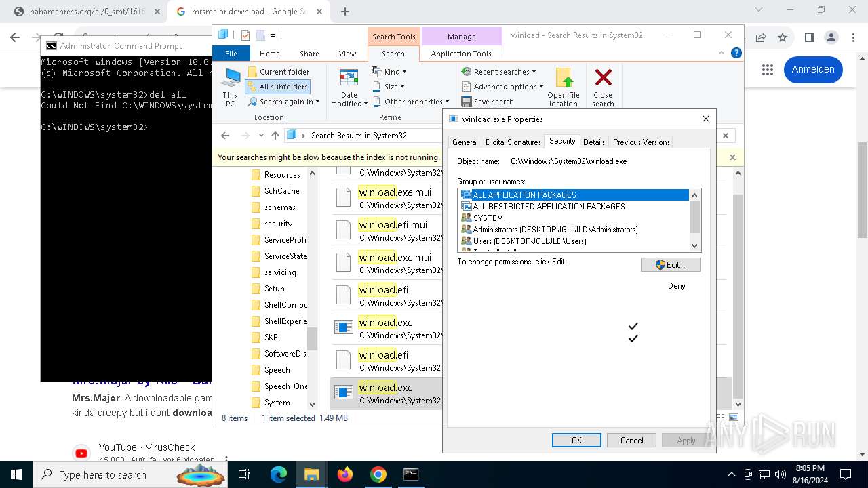The height and width of the screenshot is (488, 868).
Task: Launch Microsoft Edge from the taskbar
Action: (x=279, y=474)
